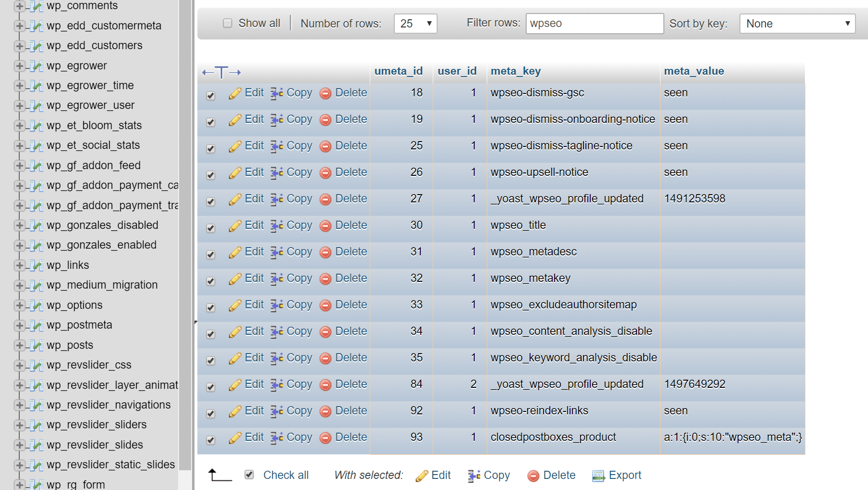Viewport: 868px width, 490px height.
Task: Click the Copy icon for wpseo-dismiss-gsc row
Action: (276, 93)
